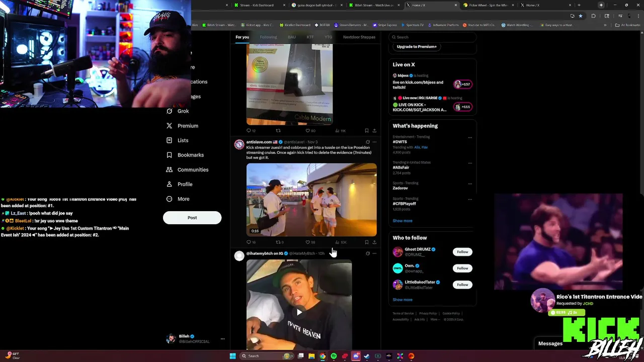Switch to the Following tab

(x=268, y=37)
